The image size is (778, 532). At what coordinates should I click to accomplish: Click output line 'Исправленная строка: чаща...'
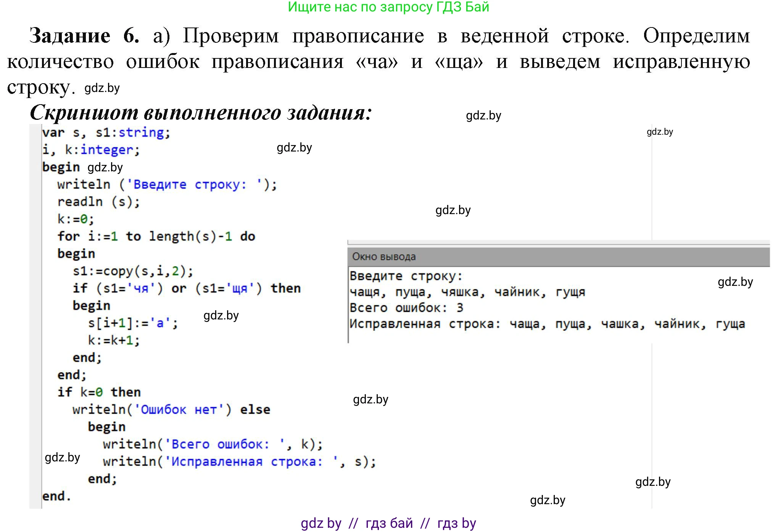click(548, 324)
